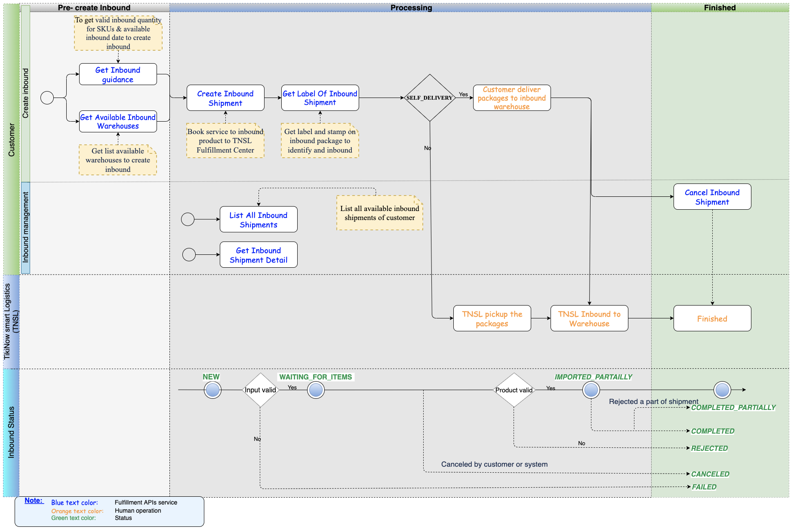This screenshot has width=800, height=532.
Task: Click the NEW status blue circle
Action: click(212, 390)
